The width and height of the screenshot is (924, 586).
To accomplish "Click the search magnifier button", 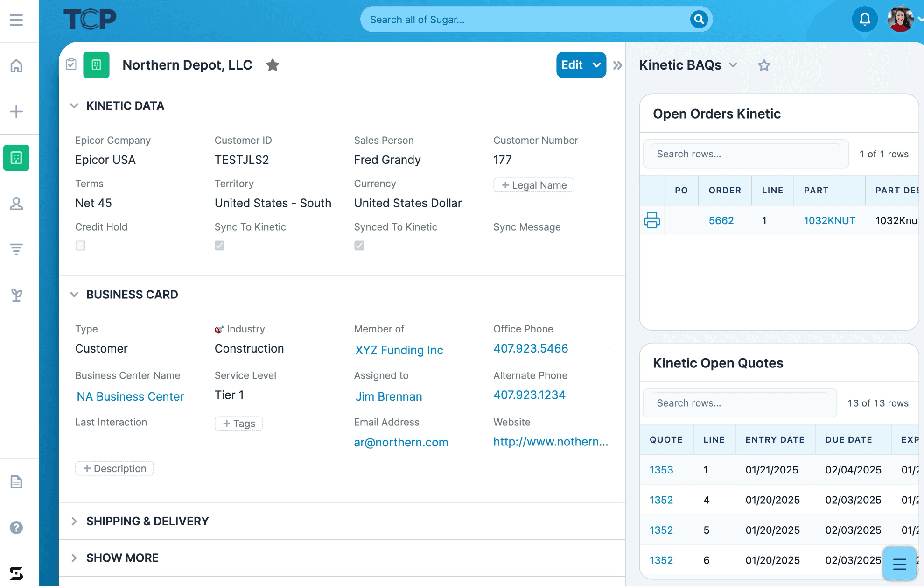I will click(699, 19).
